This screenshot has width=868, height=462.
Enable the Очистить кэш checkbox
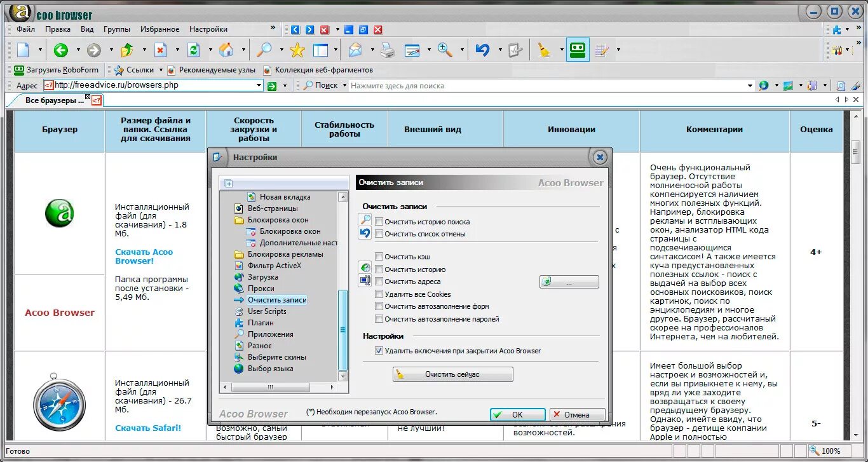[379, 257]
